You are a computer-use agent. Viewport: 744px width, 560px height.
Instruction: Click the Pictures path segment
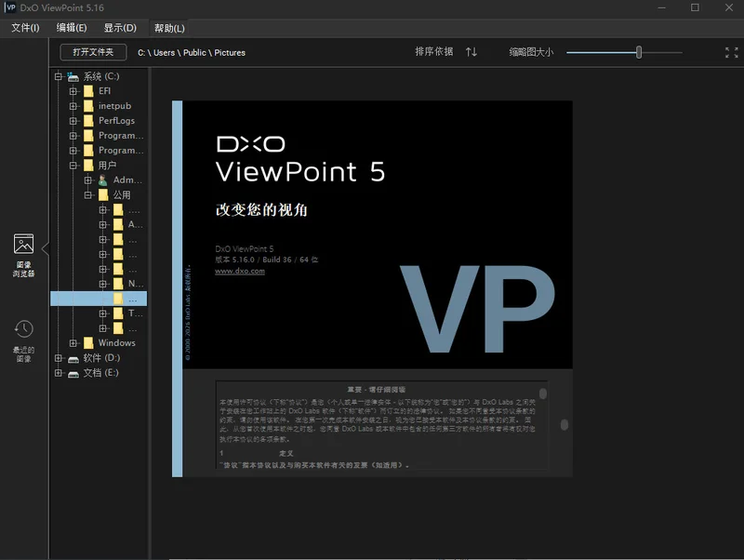(230, 53)
